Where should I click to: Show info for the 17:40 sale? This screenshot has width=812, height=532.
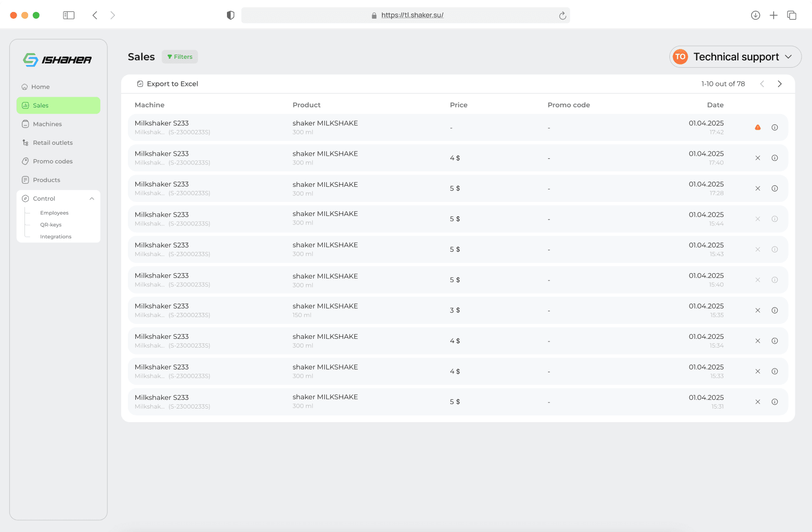pyautogui.click(x=775, y=158)
